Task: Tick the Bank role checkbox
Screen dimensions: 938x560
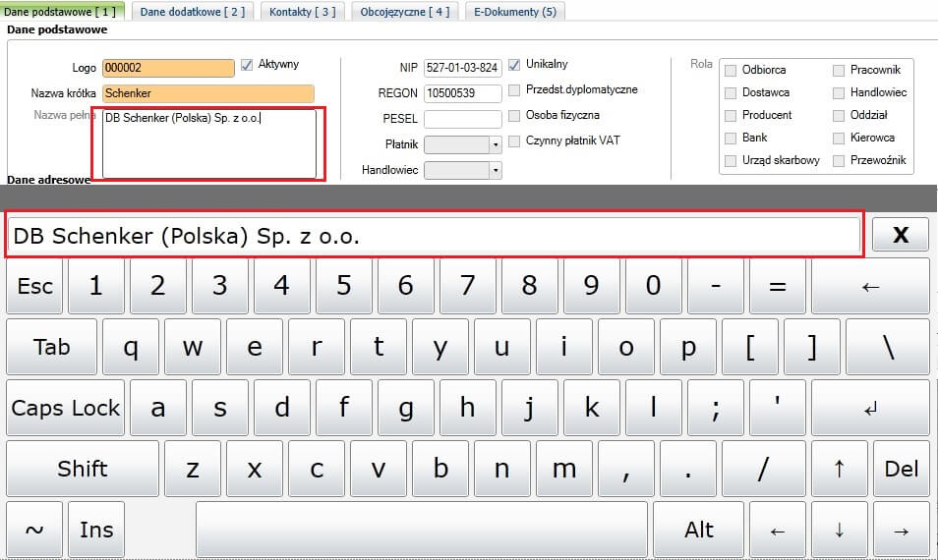Action: tap(730, 139)
